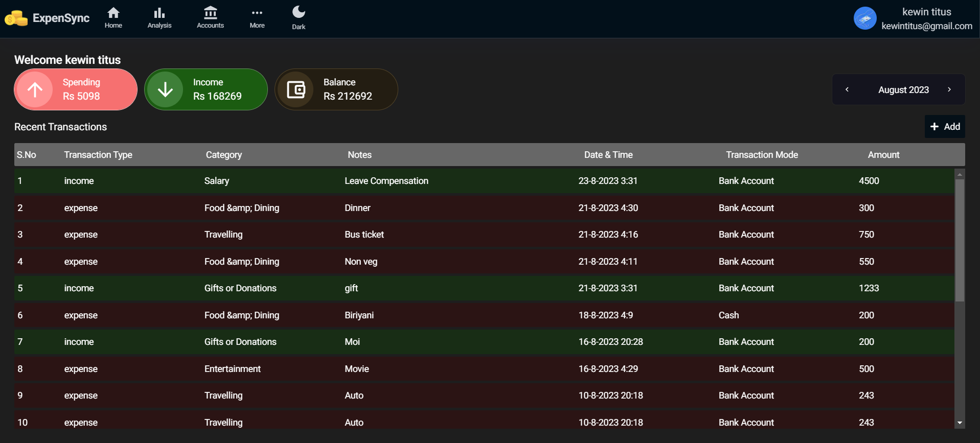The image size is (980, 443).
Task: Click the Income Rs 168269 card text
Action: 217,89
